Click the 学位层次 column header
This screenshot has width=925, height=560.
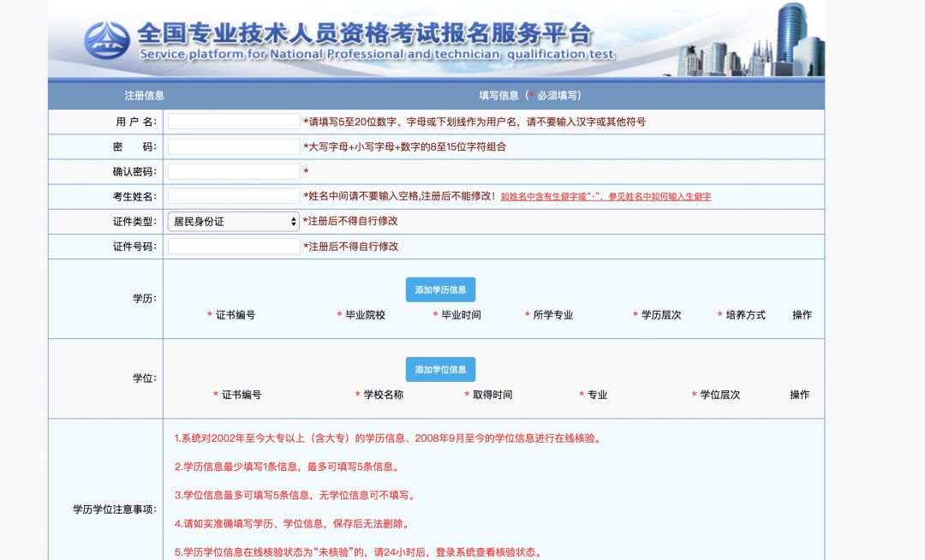(719, 395)
